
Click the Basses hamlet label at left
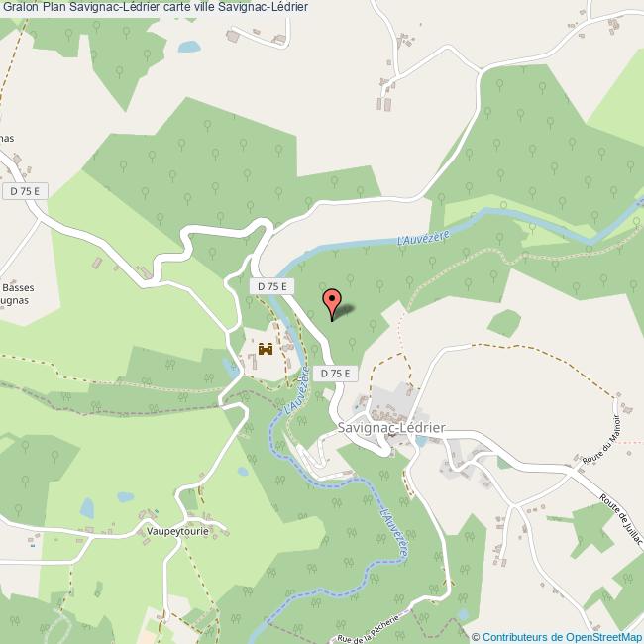[18, 287]
